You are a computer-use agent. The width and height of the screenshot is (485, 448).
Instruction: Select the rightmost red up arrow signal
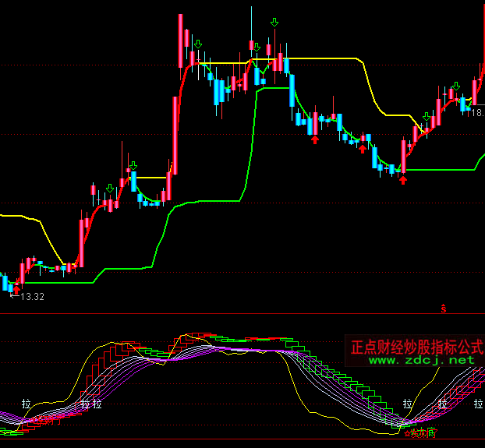(x=403, y=180)
